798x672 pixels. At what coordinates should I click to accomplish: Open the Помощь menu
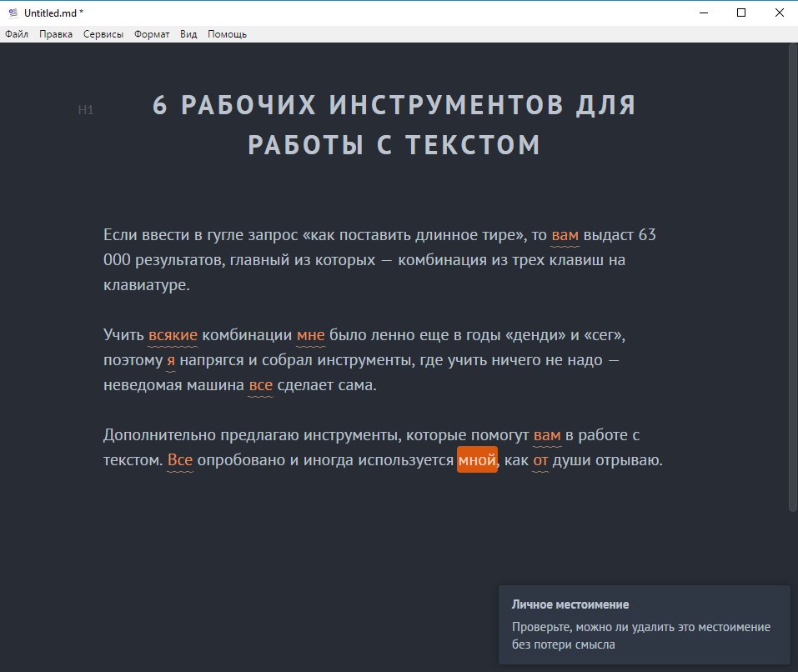tap(227, 34)
